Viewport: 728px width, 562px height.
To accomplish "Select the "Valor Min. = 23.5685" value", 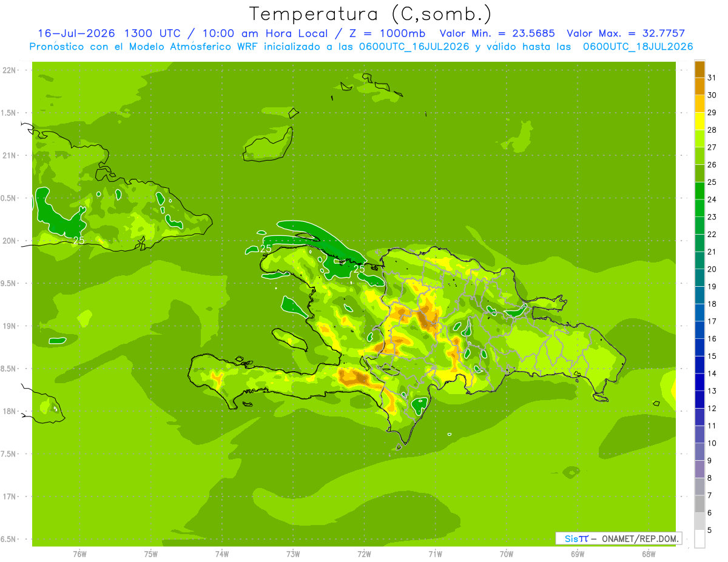I will [497, 33].
